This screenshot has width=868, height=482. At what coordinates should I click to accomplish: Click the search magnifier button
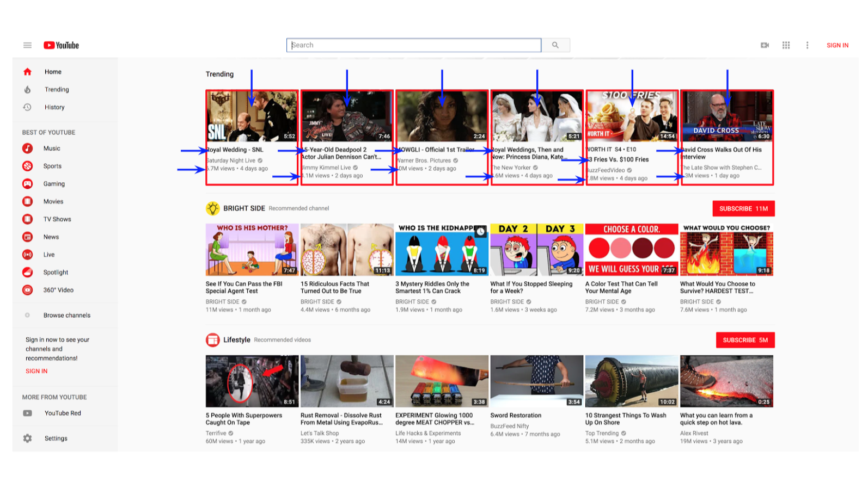pyautogui.click(x=555, y=45)
